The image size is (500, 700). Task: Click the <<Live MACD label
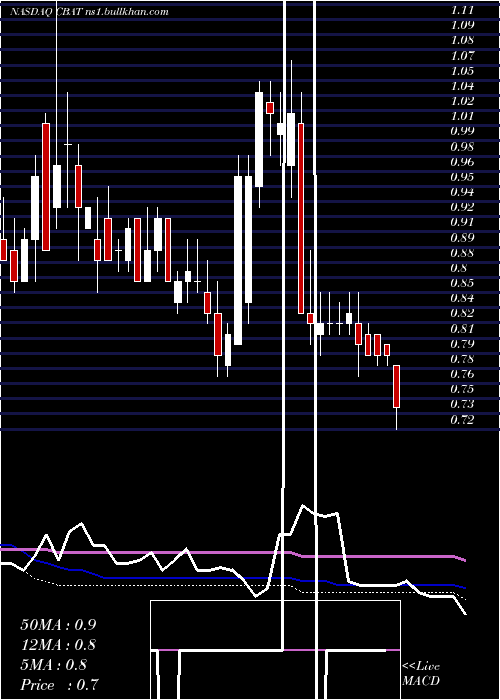pyautogui.click(x=421, y=674)
